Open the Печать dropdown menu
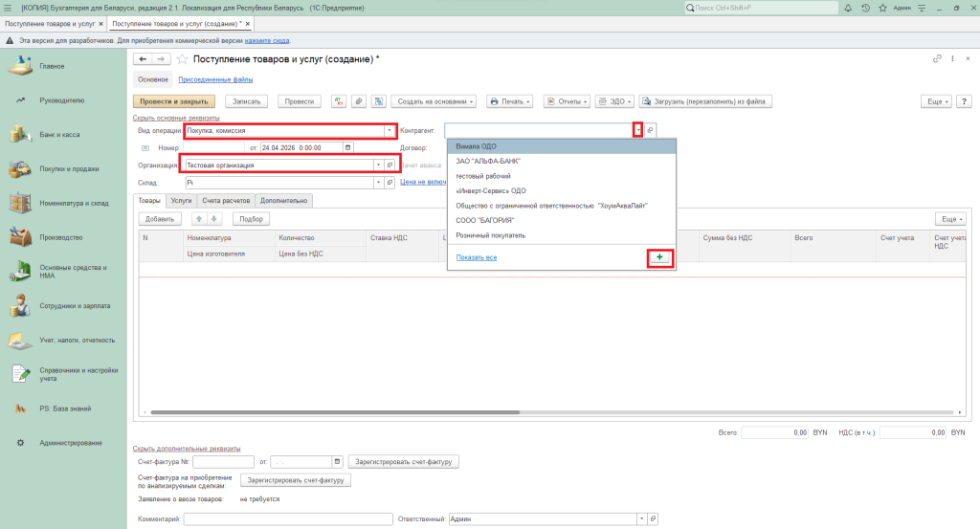Screen dimensions: 980x529 (509, 101)
